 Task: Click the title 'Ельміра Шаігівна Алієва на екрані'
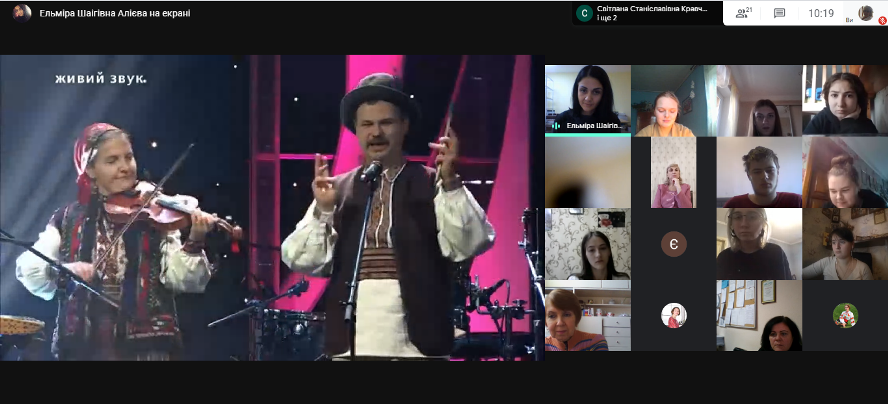click(x=115, y=13)
